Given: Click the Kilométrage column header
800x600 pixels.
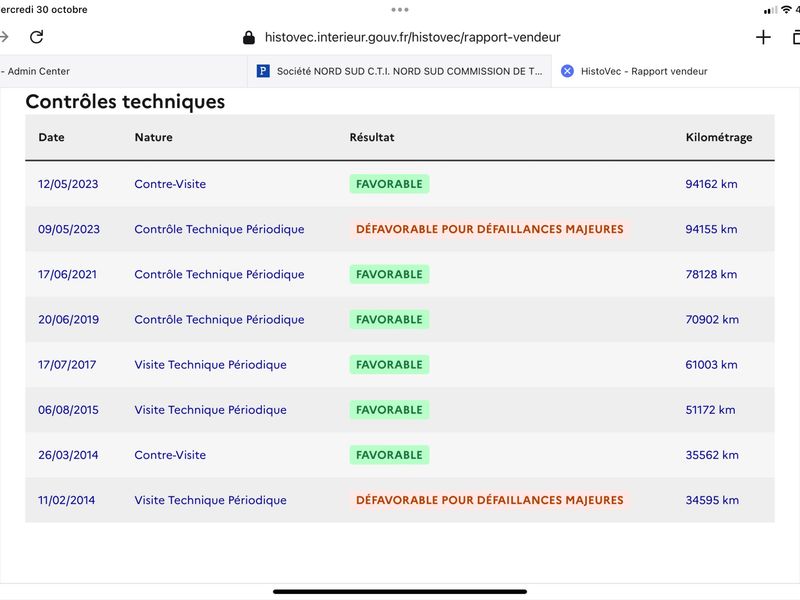Looking at the screenshot, I should pyautogui.click(x=718, y=137).
